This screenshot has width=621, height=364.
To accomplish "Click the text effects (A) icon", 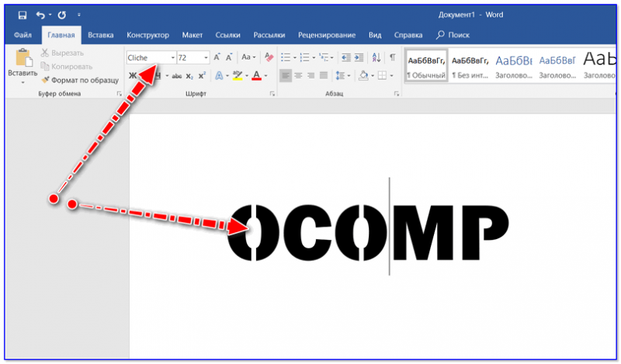I will tap(219, 75).
